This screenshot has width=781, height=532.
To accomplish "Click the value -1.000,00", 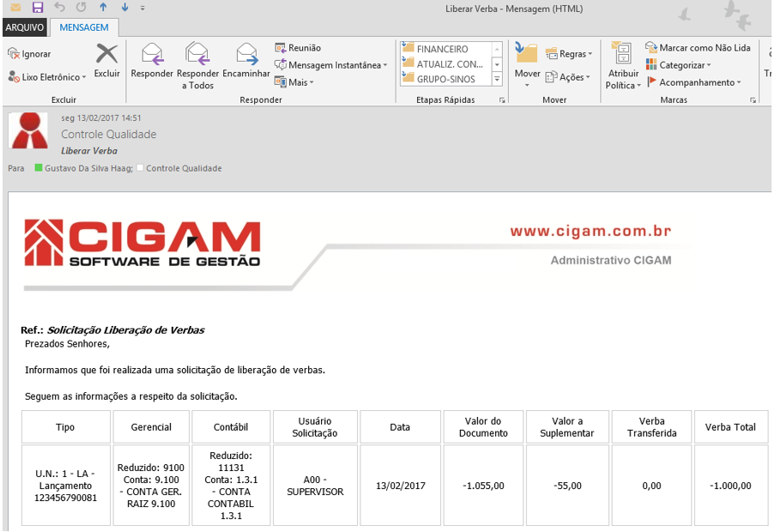I will click(x=730, y=486).
